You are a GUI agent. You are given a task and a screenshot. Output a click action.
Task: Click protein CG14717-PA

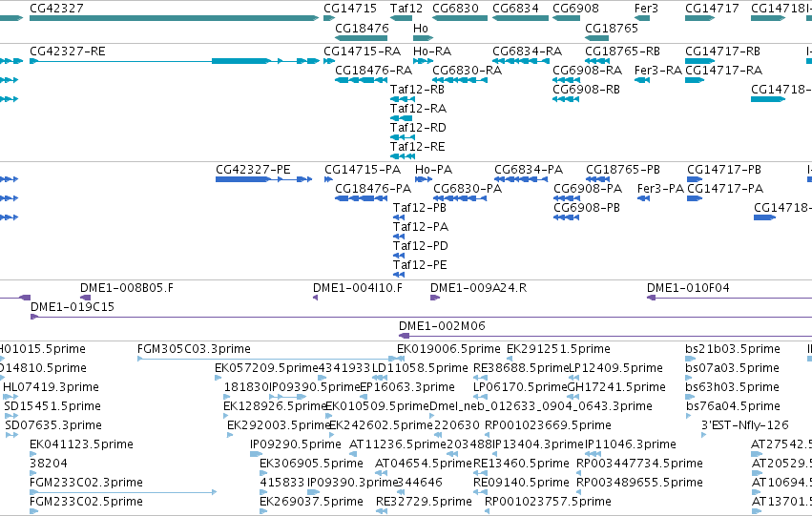pos(725,189)
